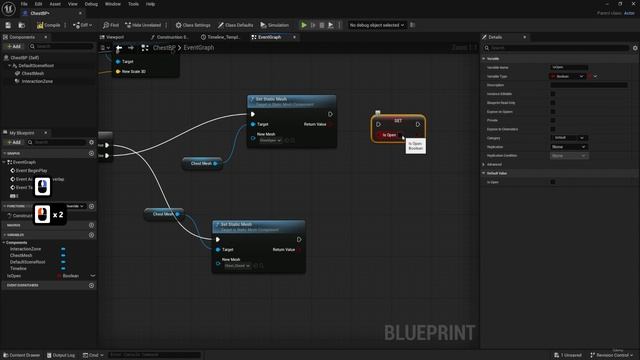Click the add event dispatcher plus icon
The width and height of the screenshot is (640, 360).
tap(91, 285)
